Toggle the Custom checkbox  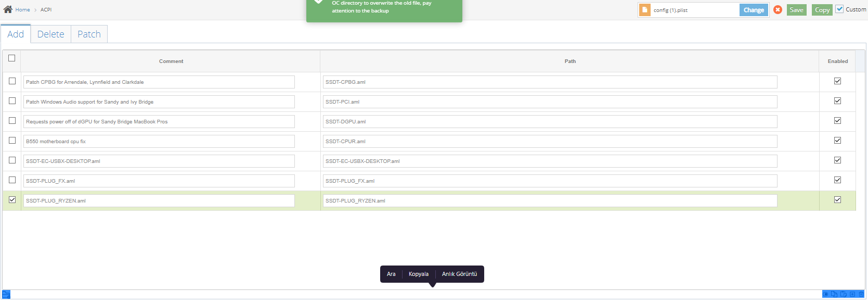point(839,9)
